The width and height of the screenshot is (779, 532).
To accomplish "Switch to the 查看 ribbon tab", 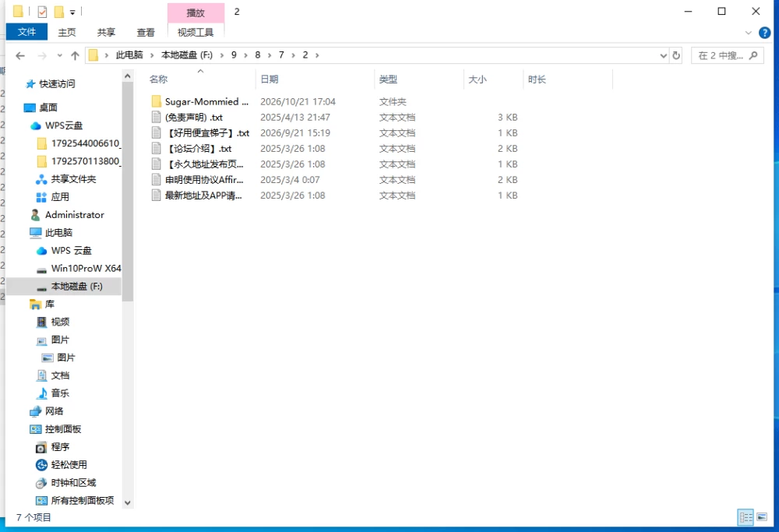I will (x=146, y=32).
